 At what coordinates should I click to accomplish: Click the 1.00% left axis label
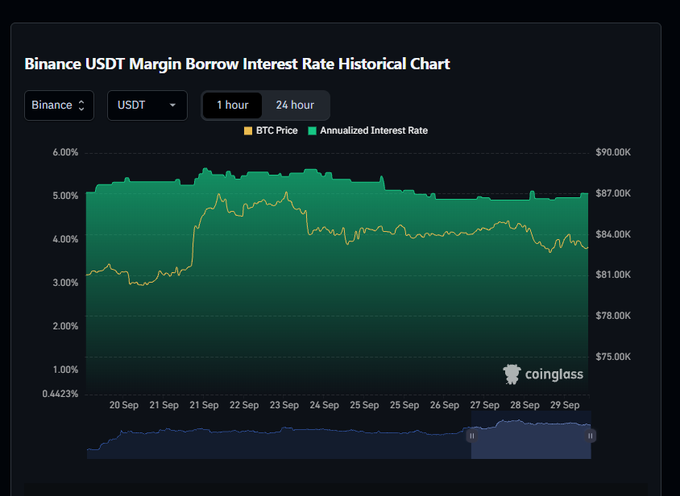click(65, 369)
